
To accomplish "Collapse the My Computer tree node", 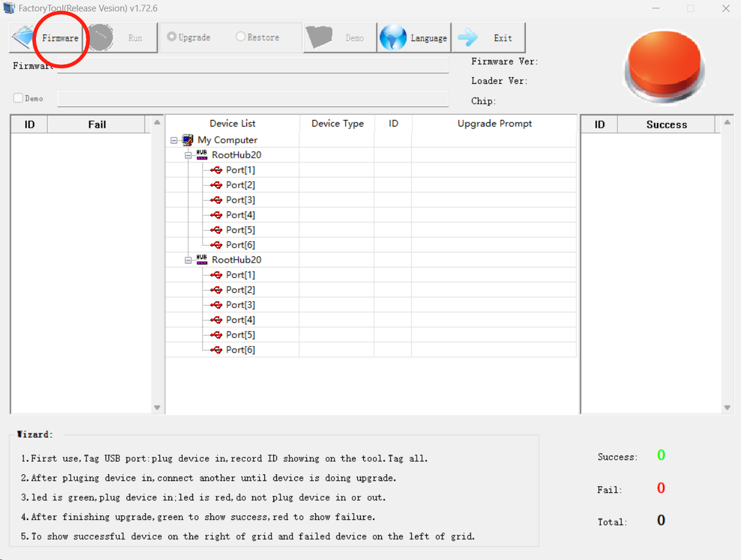I will click(174, 140).
